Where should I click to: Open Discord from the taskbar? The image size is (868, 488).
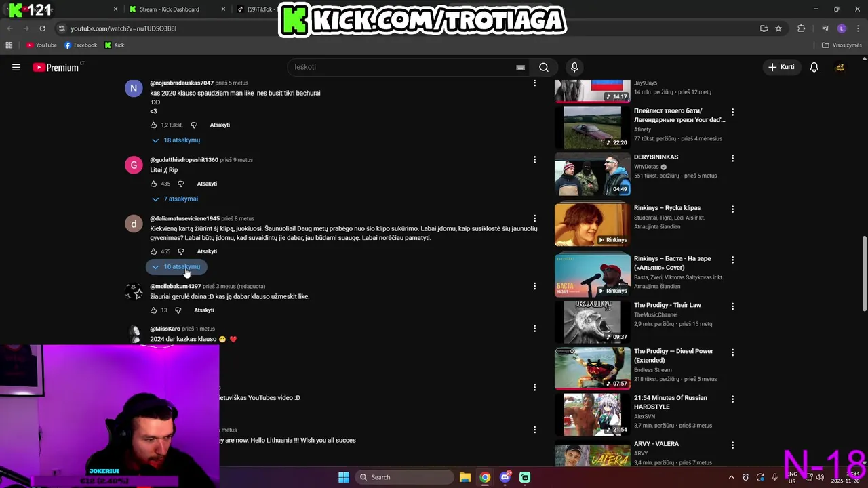[x=505, y=477]
